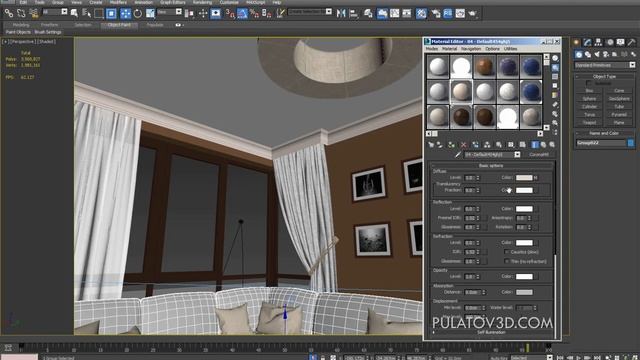
Task: Click the teapot Render Production icon
Action: [473, 13]
